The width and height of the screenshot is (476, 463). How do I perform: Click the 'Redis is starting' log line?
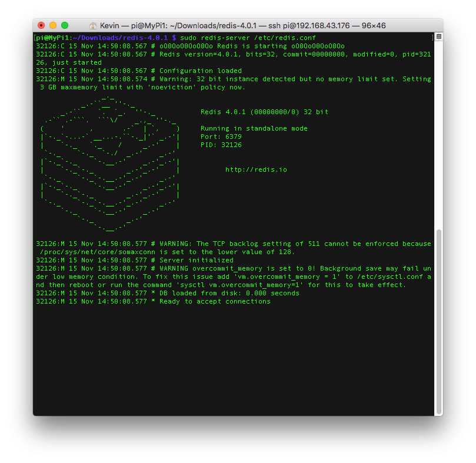(190, 46)
